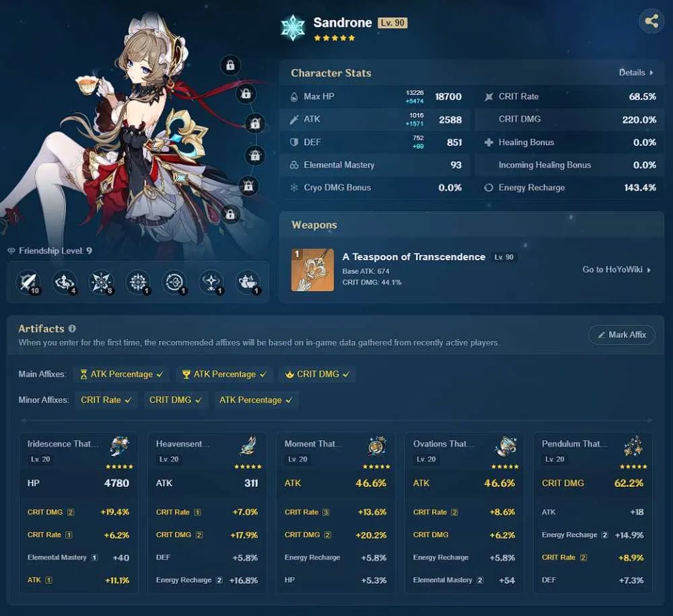Toggle ATK Percentage minor affix
The height and width of the screenshot is (616, 673).
pos(256,400)
